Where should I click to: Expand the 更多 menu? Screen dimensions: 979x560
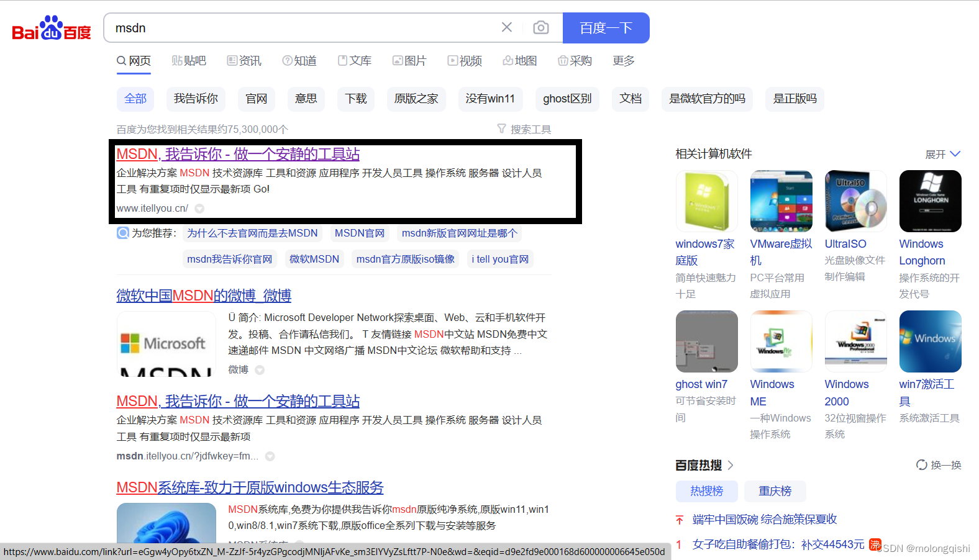coord(624,61)
